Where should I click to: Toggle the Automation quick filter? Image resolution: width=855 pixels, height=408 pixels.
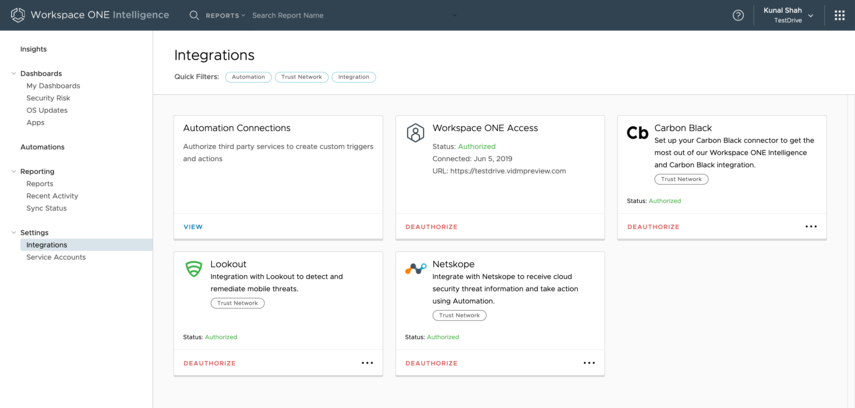[248, 77]
